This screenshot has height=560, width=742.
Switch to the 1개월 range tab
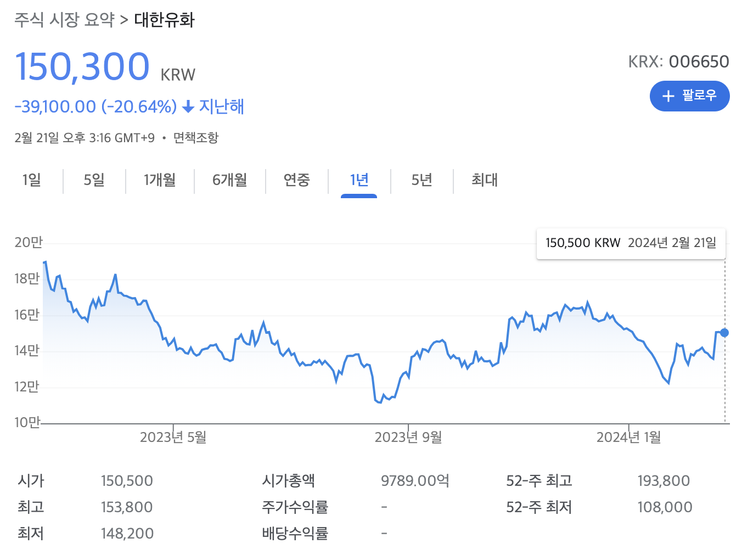click(x=160, y=180)
